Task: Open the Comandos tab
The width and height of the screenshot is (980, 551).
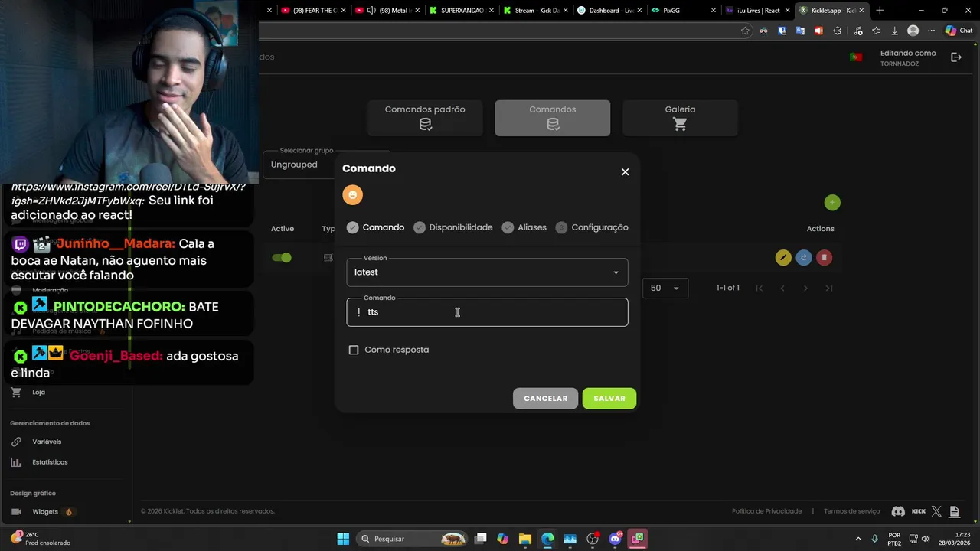Action: click(553, 118)
